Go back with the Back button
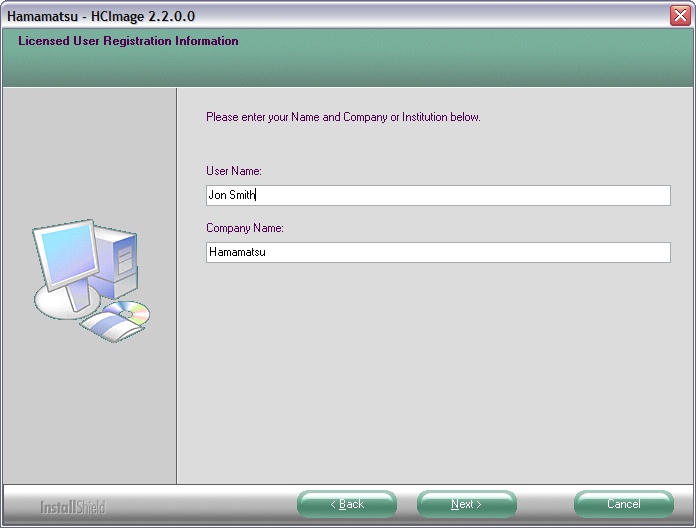Image resolution: width=696 pixels, height=528 pixels. point(347,504)
